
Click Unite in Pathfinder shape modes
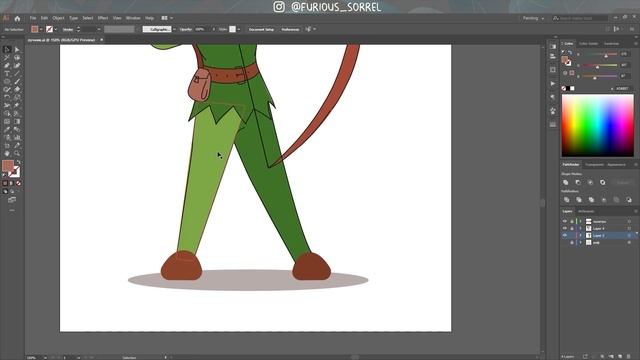566,182
